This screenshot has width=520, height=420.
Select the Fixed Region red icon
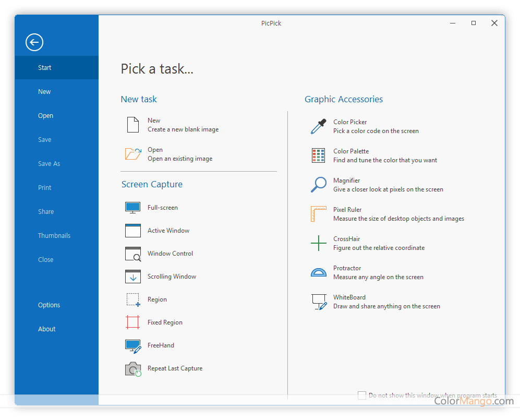[x=133, y=322]
